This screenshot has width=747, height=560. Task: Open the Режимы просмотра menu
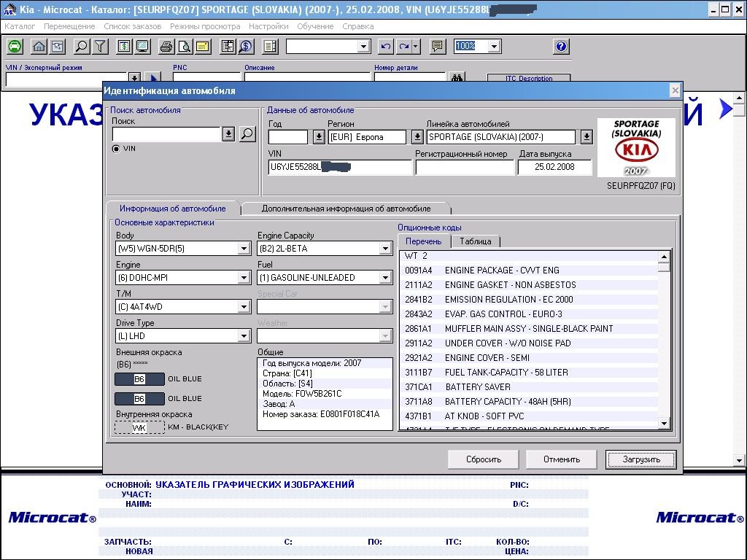coord(205,26)
